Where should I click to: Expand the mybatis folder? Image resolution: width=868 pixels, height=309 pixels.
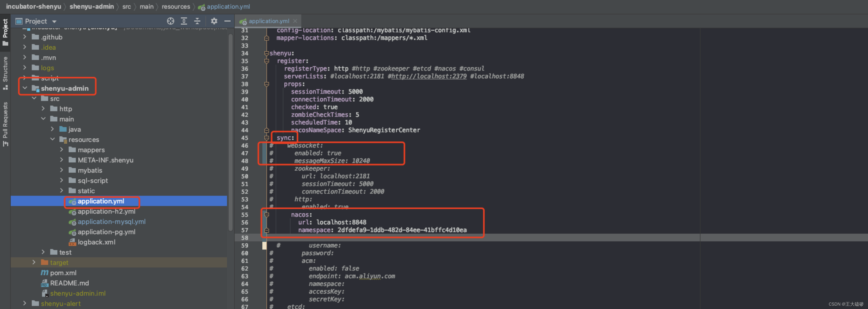click(61, 170)
